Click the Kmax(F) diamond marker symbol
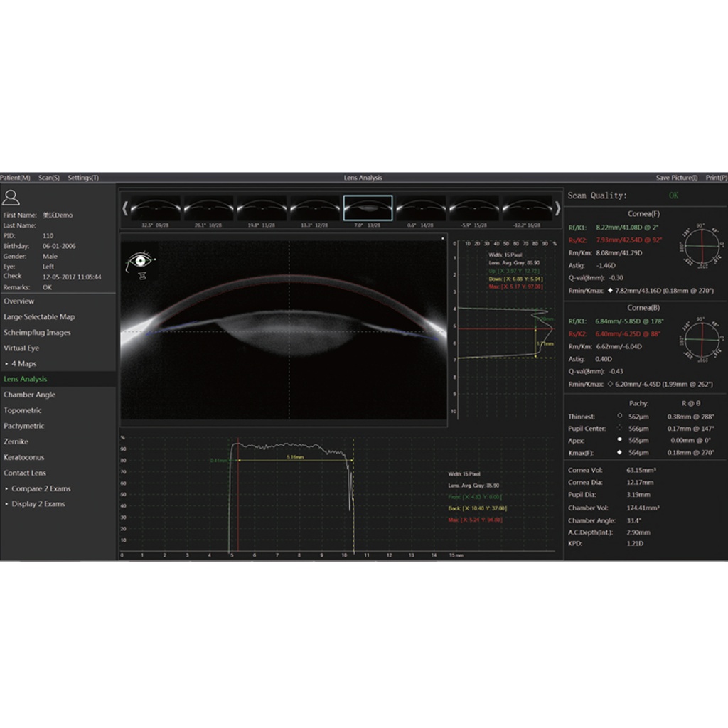728x728 pixels. click(x=619, y=452)
